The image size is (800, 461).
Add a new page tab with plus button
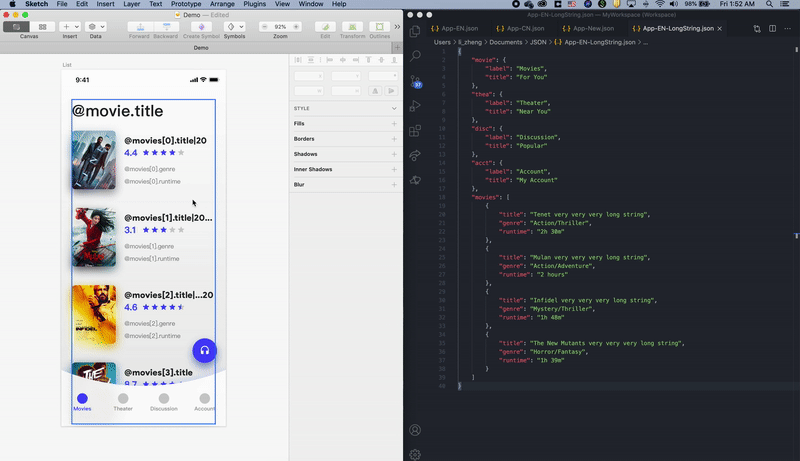397,47
